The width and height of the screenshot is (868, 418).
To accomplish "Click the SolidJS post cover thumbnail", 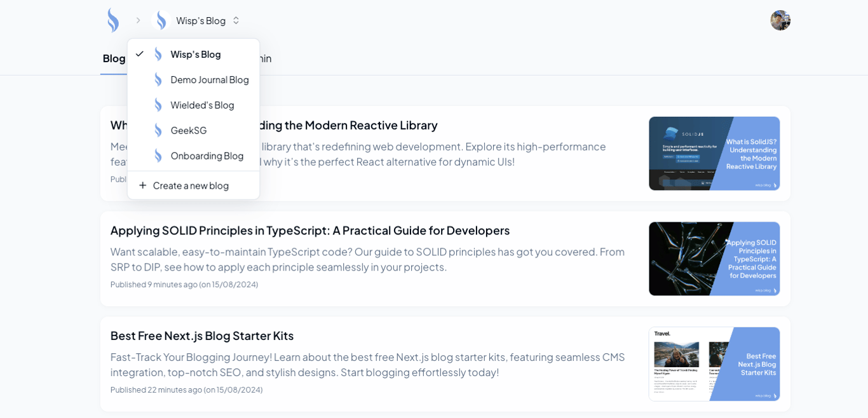I will tap(714, 154).
